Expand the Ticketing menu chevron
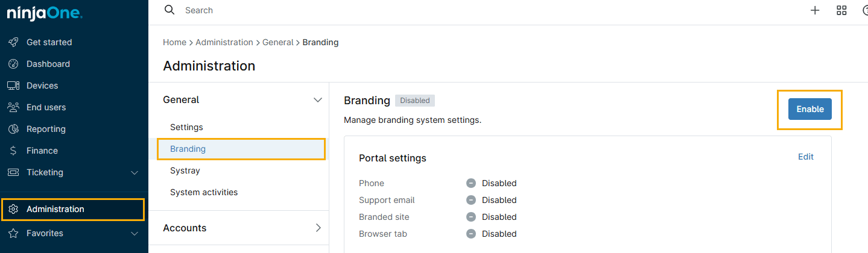The height and width of the screenshot is (253, 868). coord(135,172)
